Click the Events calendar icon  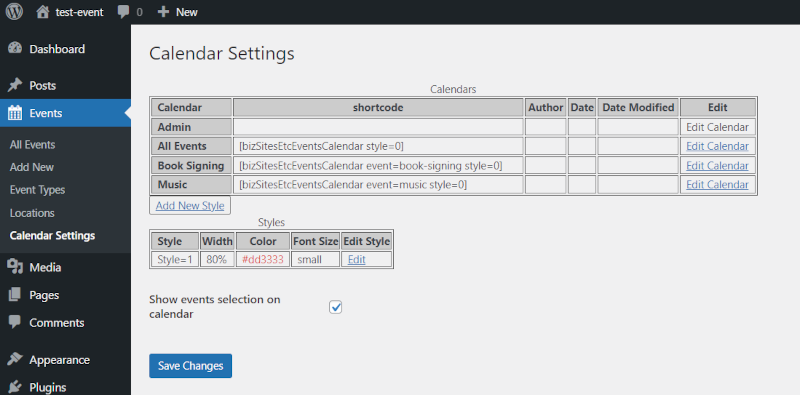pos(15,113)
